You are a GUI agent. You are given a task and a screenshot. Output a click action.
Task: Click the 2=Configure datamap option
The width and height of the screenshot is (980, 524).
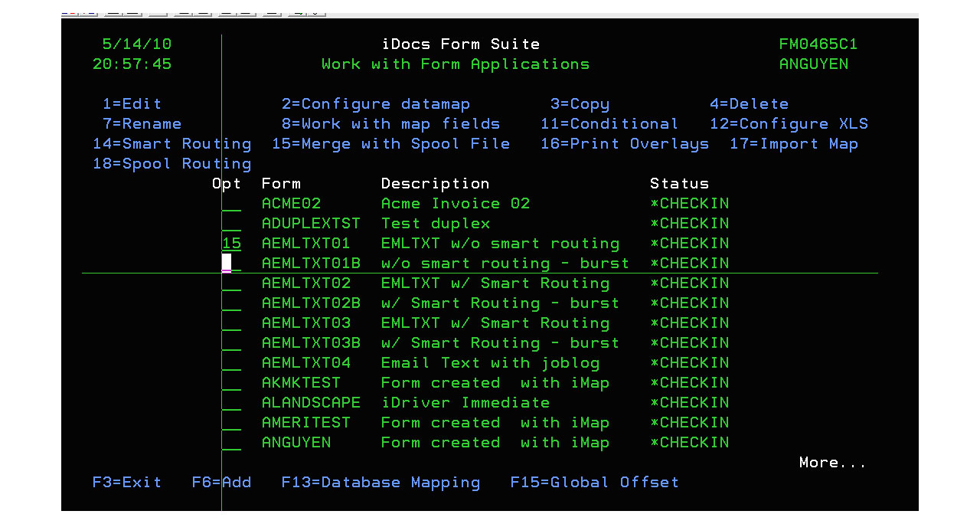click(375, 104)
